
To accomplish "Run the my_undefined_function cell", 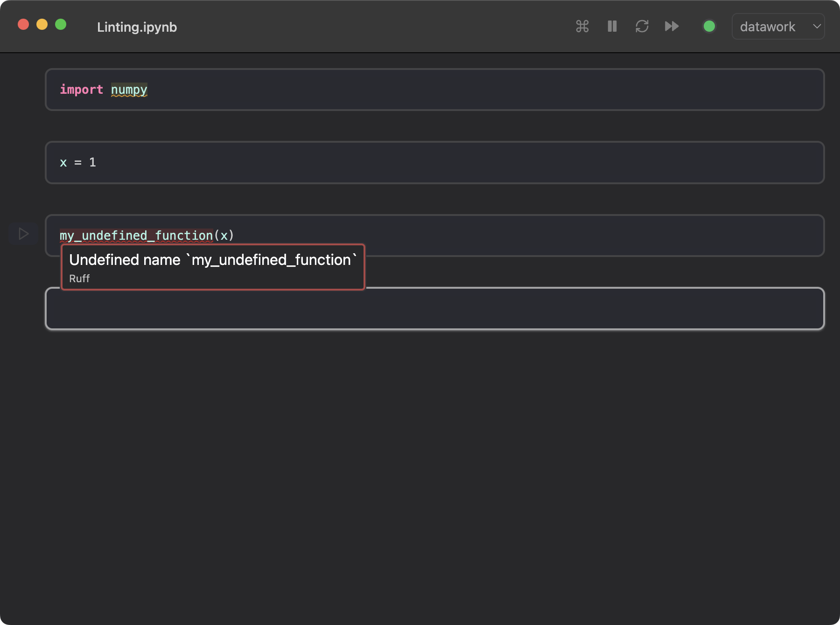I will [23, 234].
